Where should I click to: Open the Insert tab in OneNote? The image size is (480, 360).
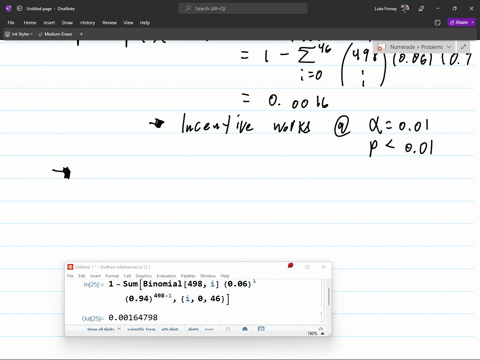49,23
